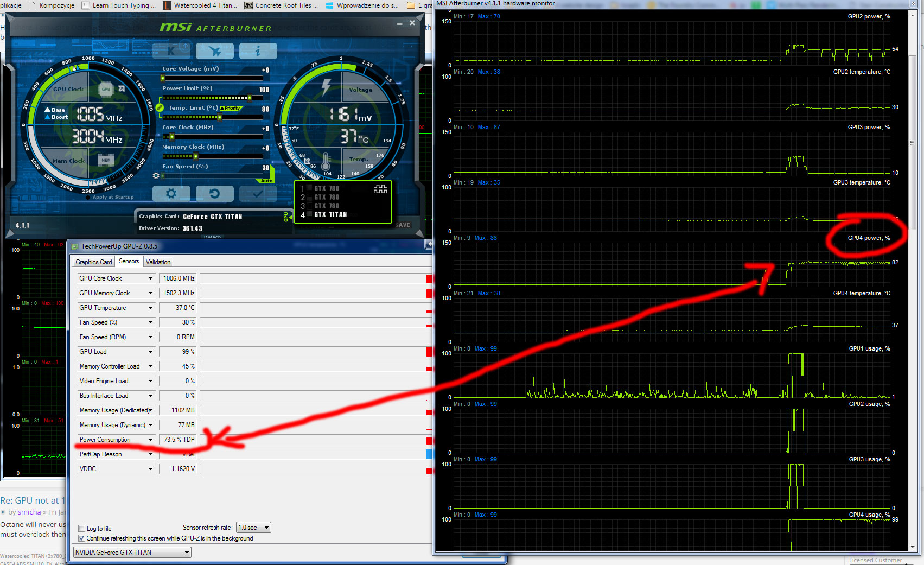Click the reset arrow button in Afterburner
The height and width of the screenshot is (565, 924).
pyautogui.click(x=215, y=193)
